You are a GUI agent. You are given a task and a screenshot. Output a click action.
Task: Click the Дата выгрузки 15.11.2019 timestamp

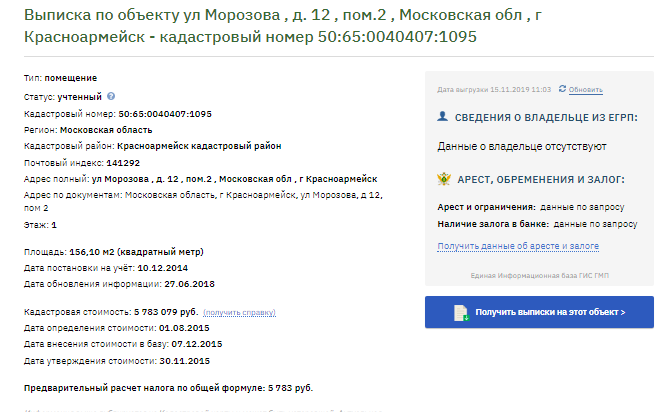(494, 89)
